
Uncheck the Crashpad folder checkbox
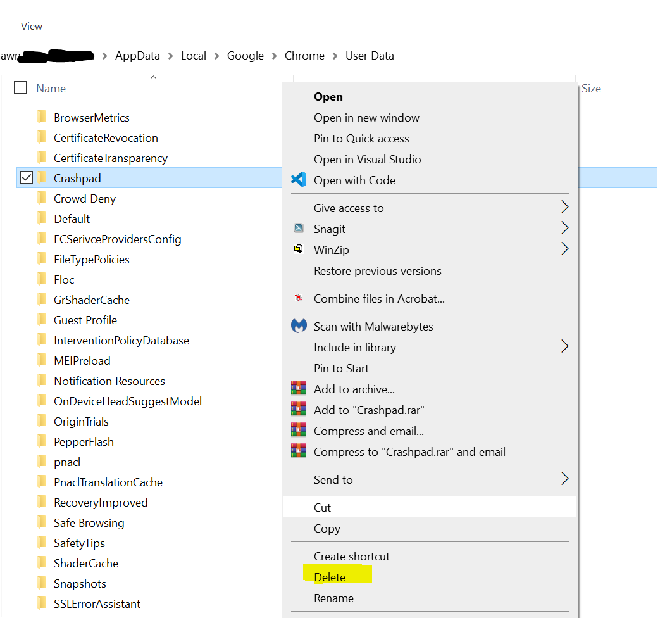[26, 178]
